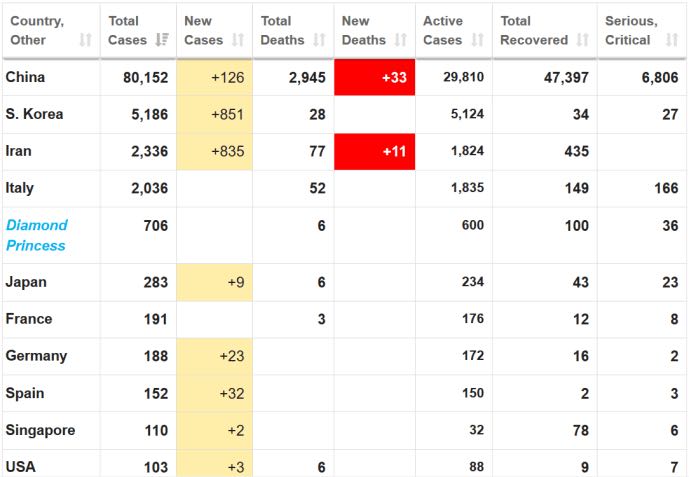This screenshot has height=477, width=689.
Task: Click Singapore's total recovered 78
Action: tap(581, 430)
